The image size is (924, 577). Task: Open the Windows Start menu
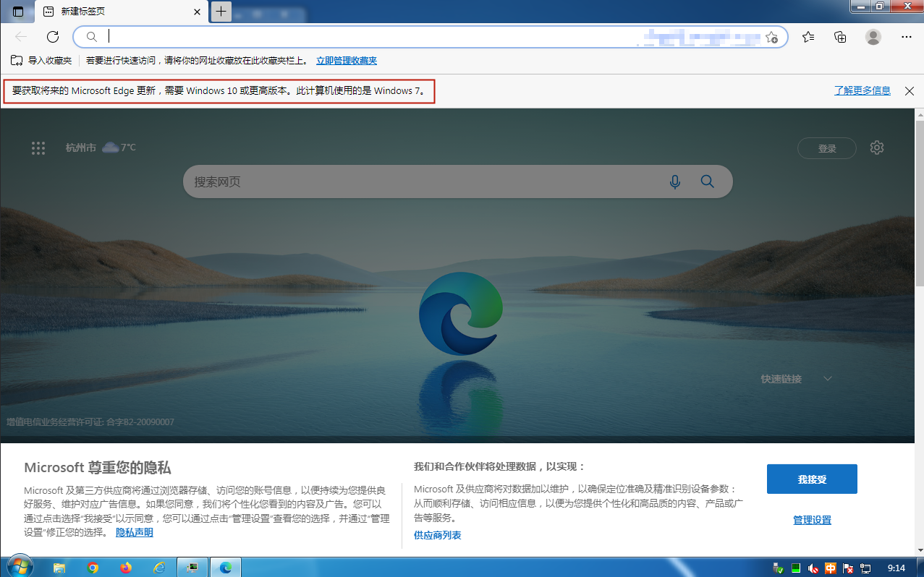pos(20,566)
